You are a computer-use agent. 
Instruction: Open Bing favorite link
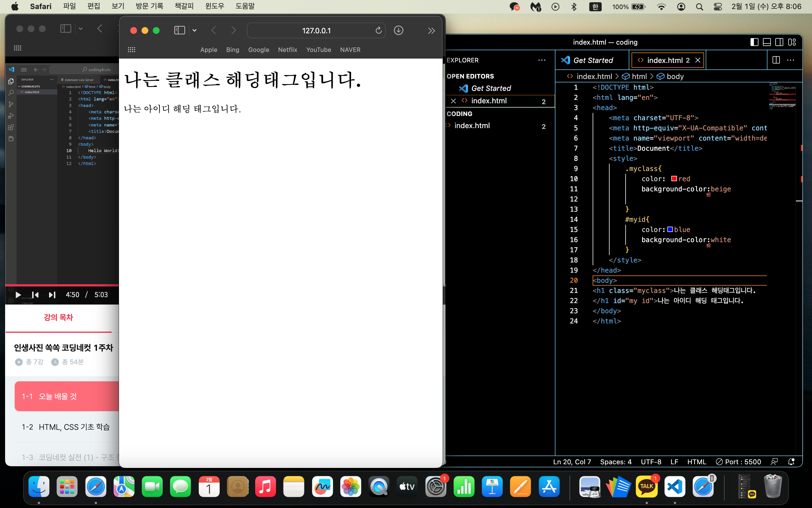[233, 50]
